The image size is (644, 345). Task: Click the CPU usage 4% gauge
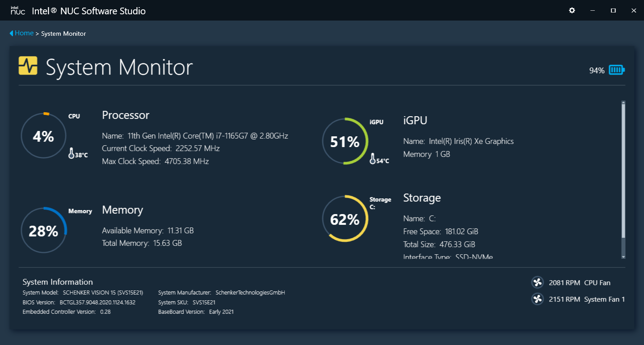click(x=43, y=136)
